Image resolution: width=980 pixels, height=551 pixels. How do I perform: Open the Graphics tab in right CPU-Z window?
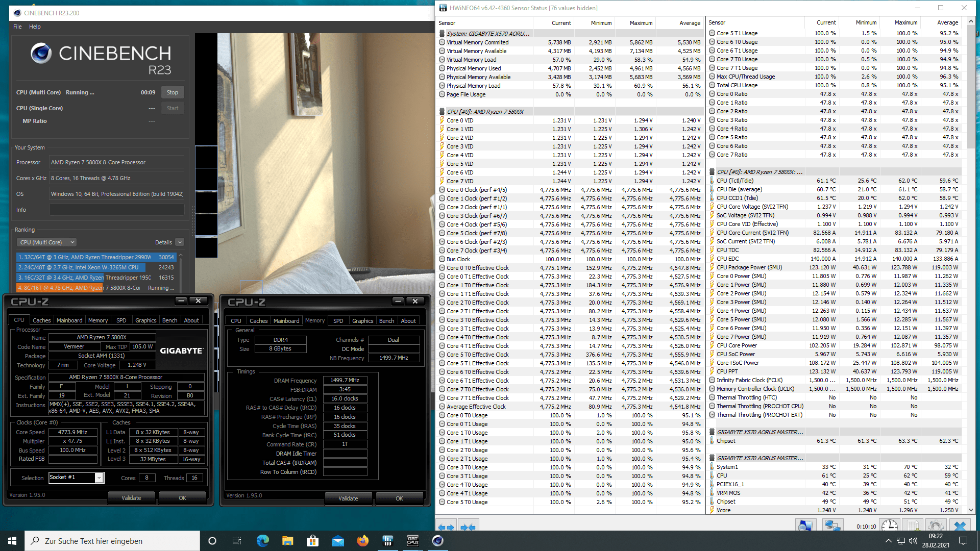pos(362,321)
